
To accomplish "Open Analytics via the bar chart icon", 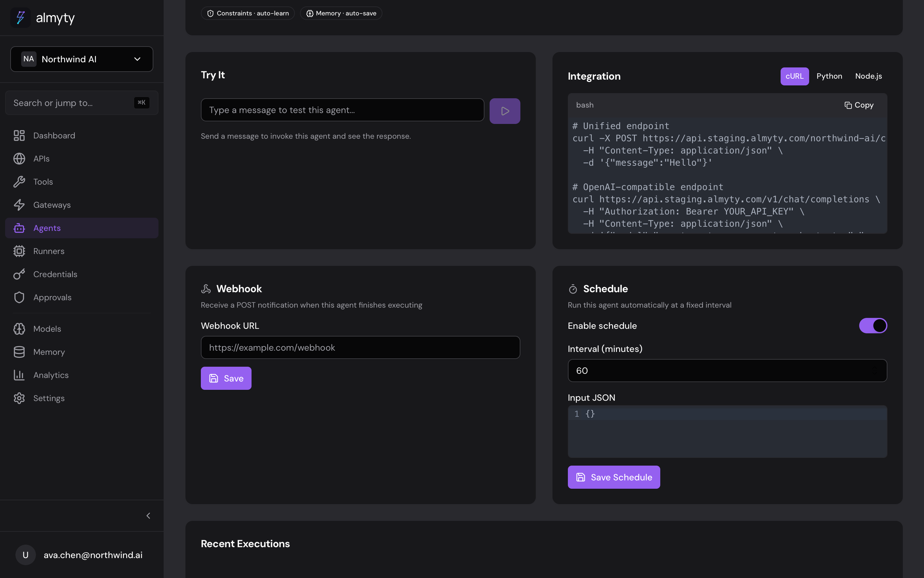I will (x=19, y=375).
